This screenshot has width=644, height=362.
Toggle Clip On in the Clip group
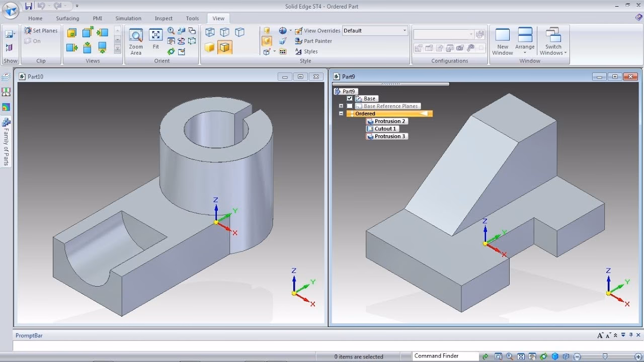point(33,41)
